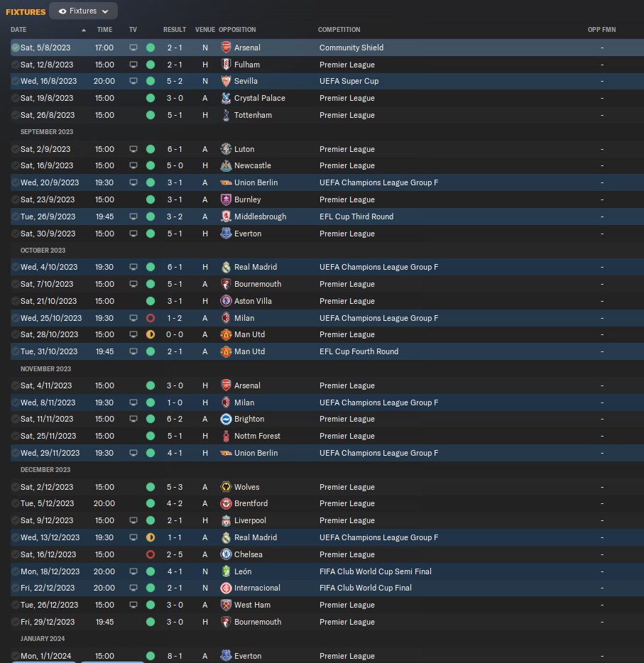Click the Aston Villa club badge
This screenshot has width=644, height=663.
[227, 301]
